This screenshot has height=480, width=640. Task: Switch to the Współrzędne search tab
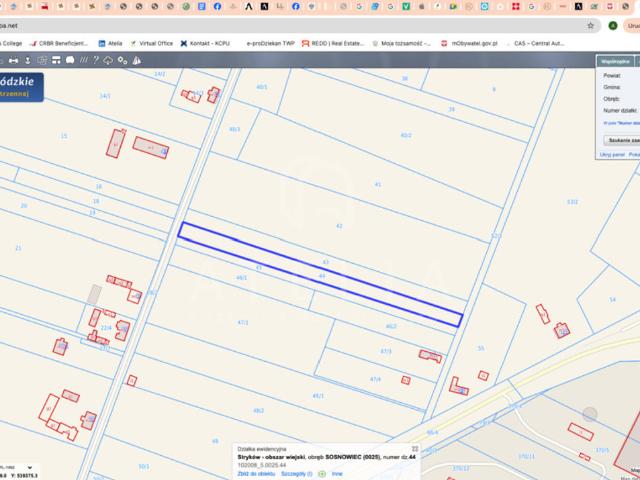(615, 61)
